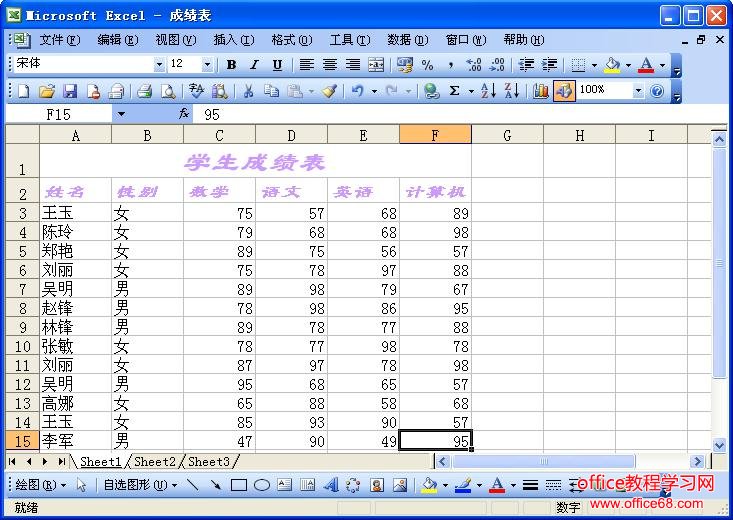Viewport: 733px width, 520px height.
Task: Sort descending Z to A
Action: pyautogui.click(x=512, y=91)
